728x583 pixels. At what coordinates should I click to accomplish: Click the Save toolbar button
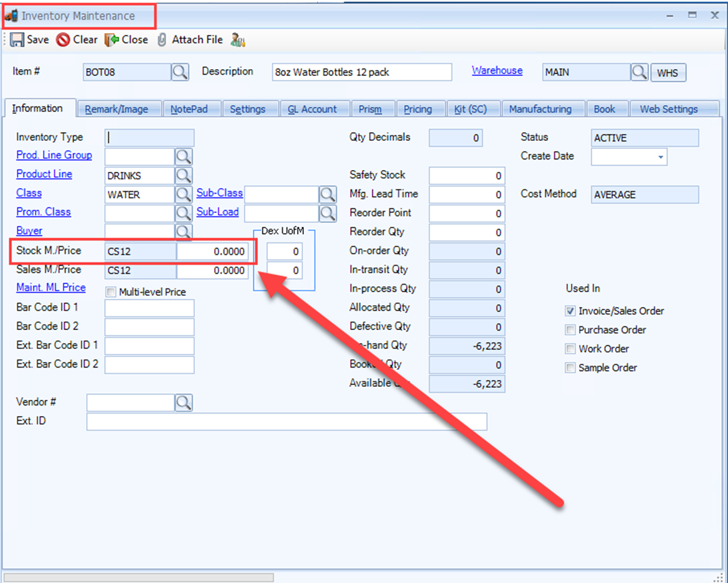pyautogui.click(x=29, y=40)
